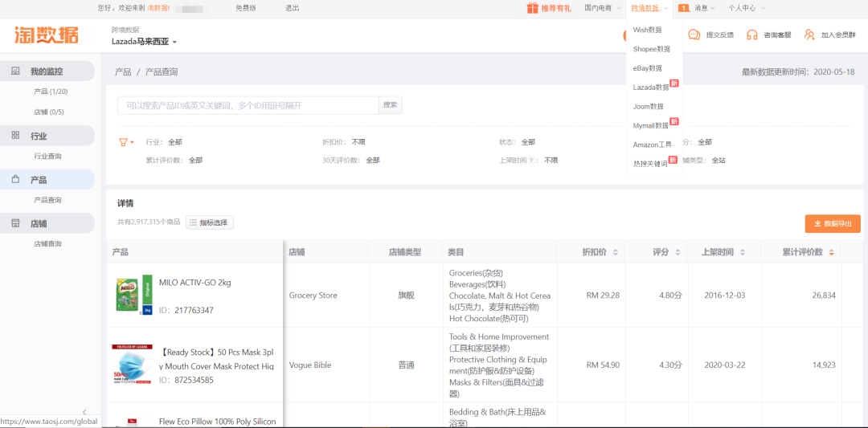The height and width of the screenshot is (428, 868).
Task: Open the 店铺类型 filter value 全站
Action: tap(719, 161)
